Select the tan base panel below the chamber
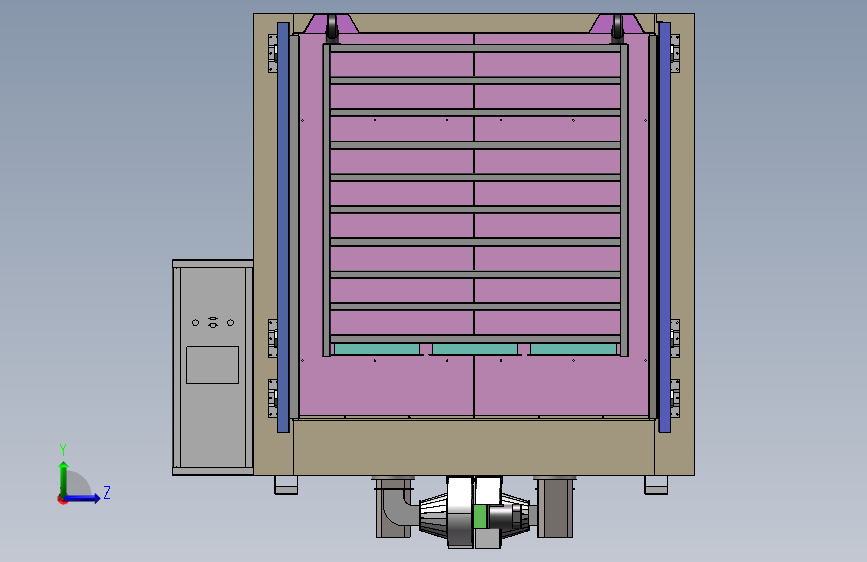This screenshot has height=562, width=867. pos(474,447)
